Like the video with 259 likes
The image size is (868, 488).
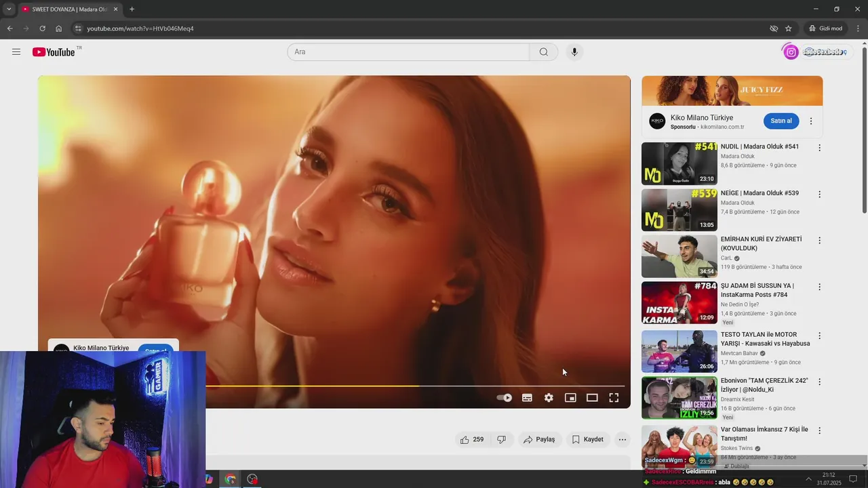click(x=472, y=439)
